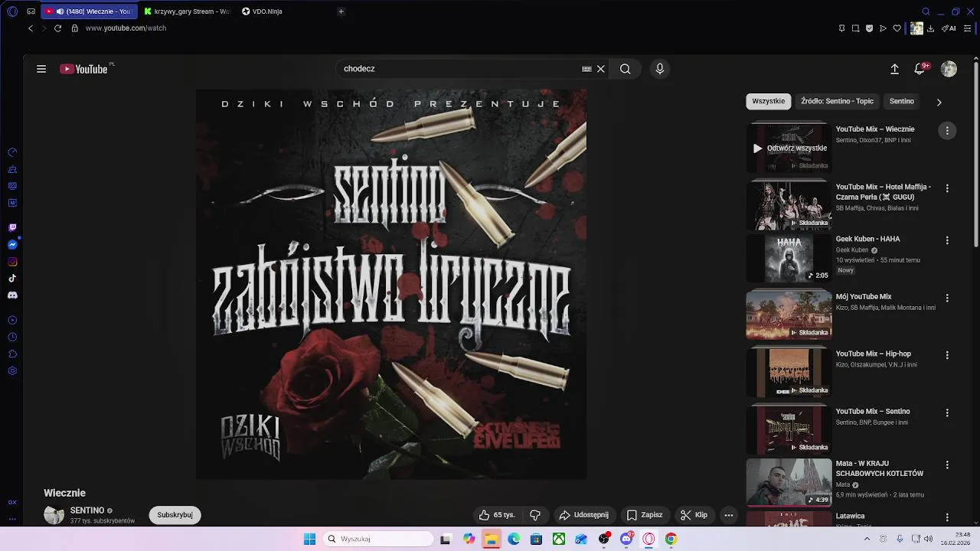The image size is (980, 551).
Task: Save video with the Zapisz button
Action: [x=645, y=515]
